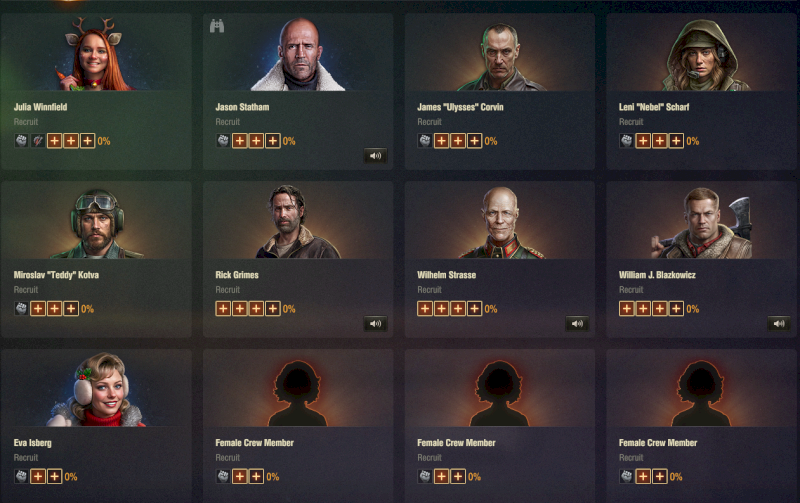Click binoculars icon on Jason Statham card

tap(217, 26)
